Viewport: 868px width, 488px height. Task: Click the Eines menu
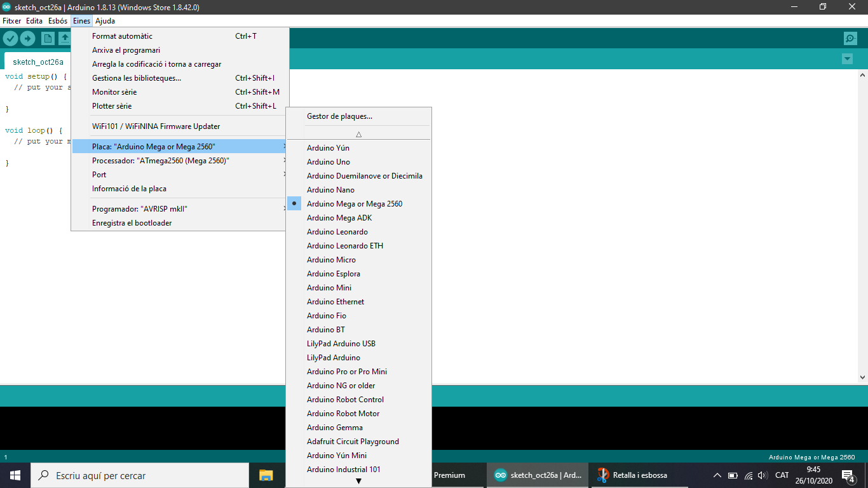81,21
